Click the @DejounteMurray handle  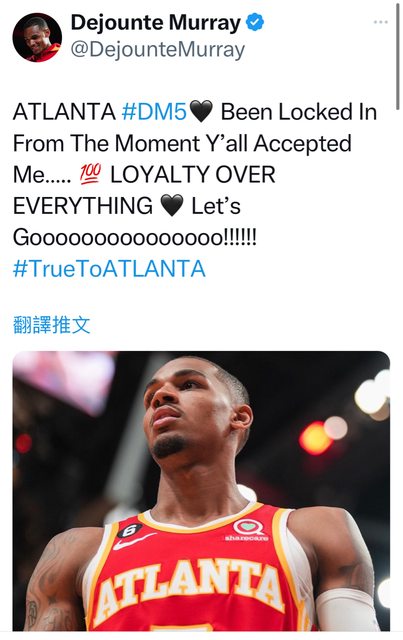pyautogui.click(x=158, y=50)
